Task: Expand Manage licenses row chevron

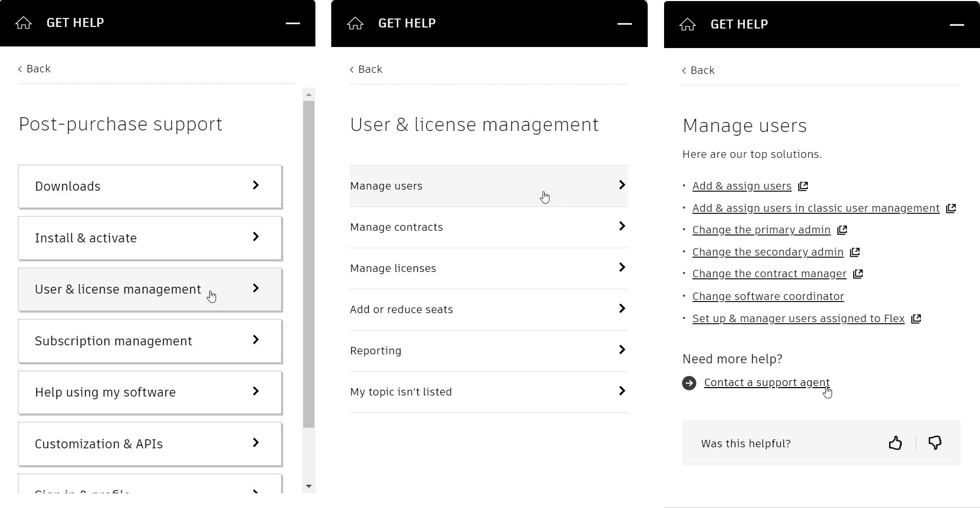Action: (x=622, y=267)
